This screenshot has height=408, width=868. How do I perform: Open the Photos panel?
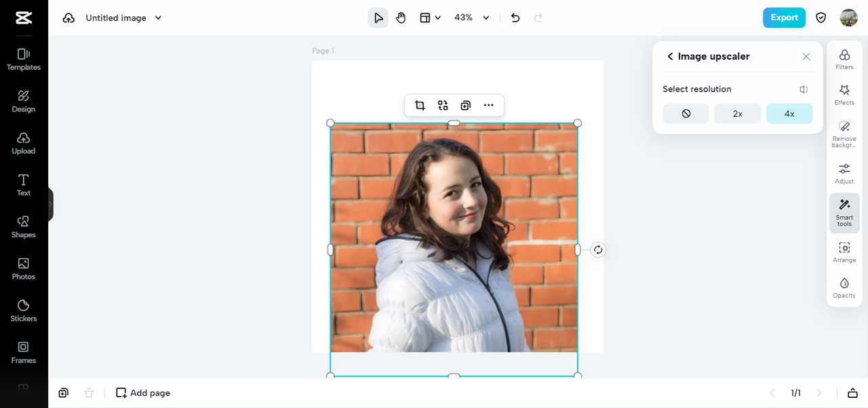click(x=24, y=269)
